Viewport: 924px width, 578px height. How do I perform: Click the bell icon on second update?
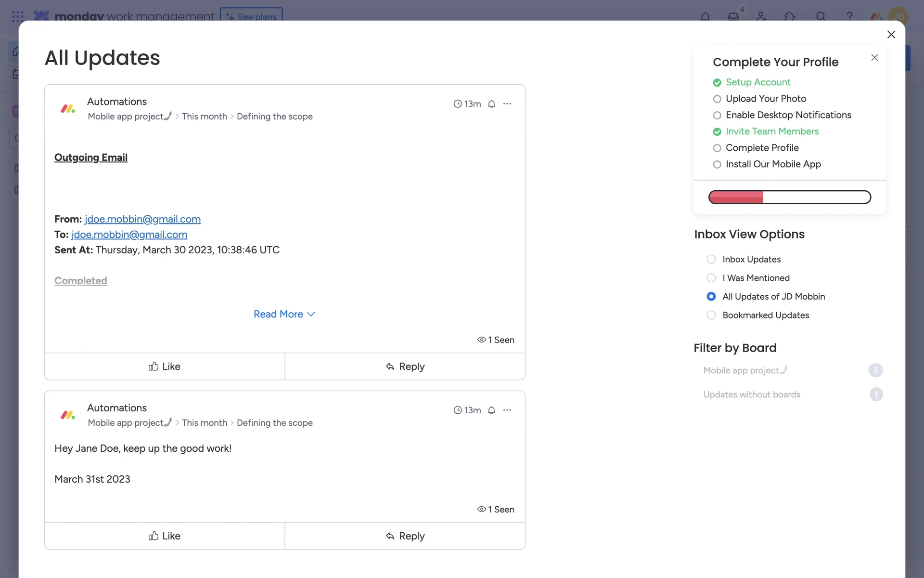click(x=491, y=410)
